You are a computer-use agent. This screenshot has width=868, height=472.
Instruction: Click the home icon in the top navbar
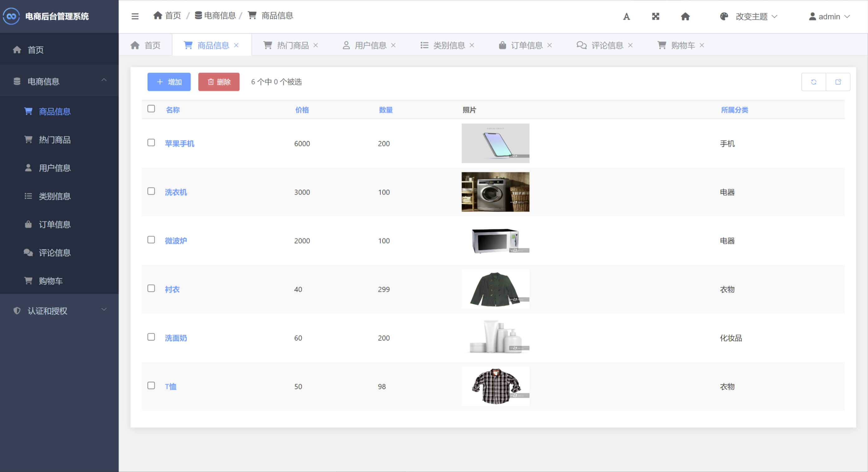coord(685,16)
